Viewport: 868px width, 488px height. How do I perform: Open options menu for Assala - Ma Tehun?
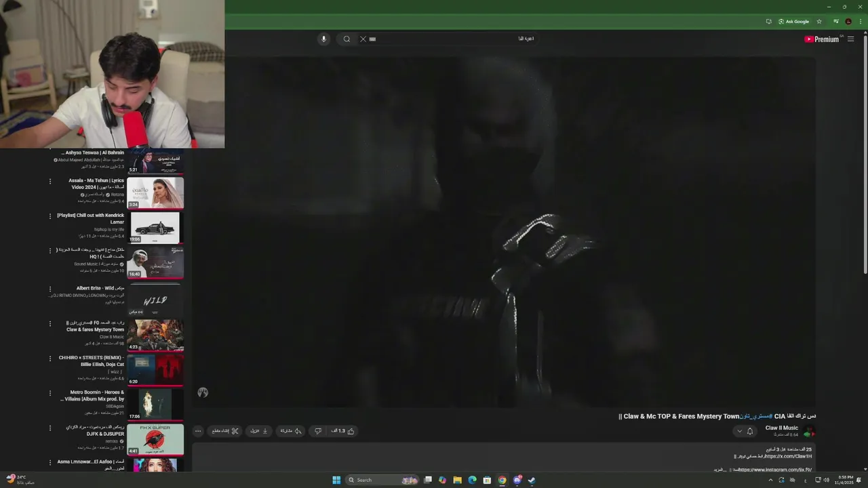click(x=50, y=182)
